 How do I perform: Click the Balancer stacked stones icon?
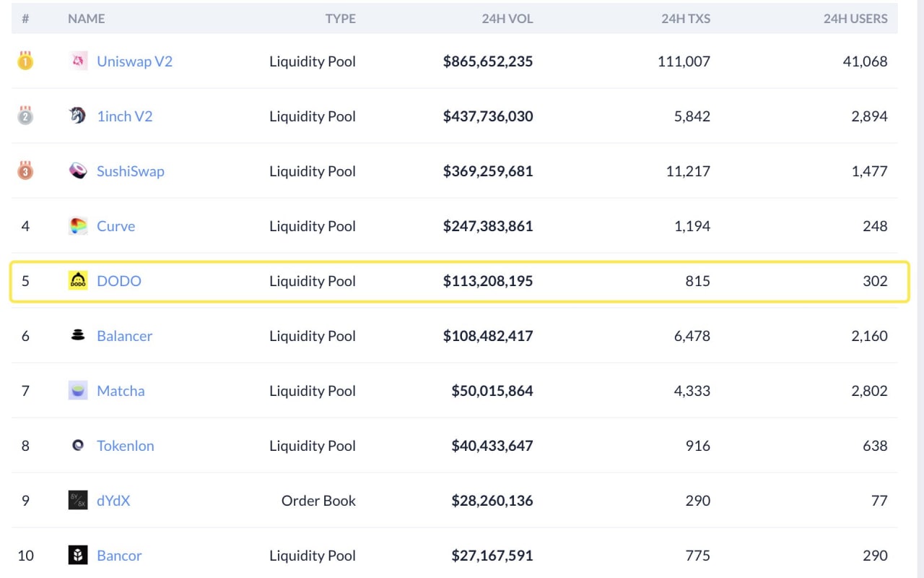pyautogui.click(x=78, y=335)
